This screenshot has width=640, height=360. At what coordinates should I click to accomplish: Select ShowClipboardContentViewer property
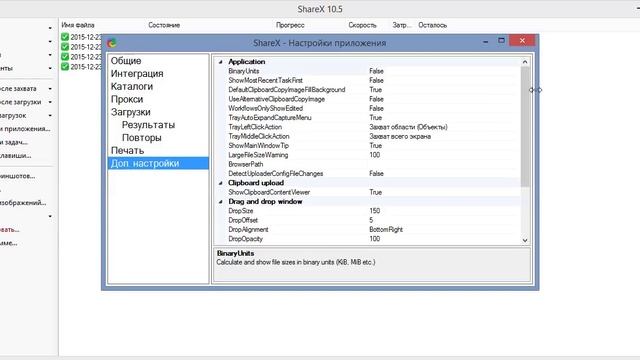(x=269, y=192)
